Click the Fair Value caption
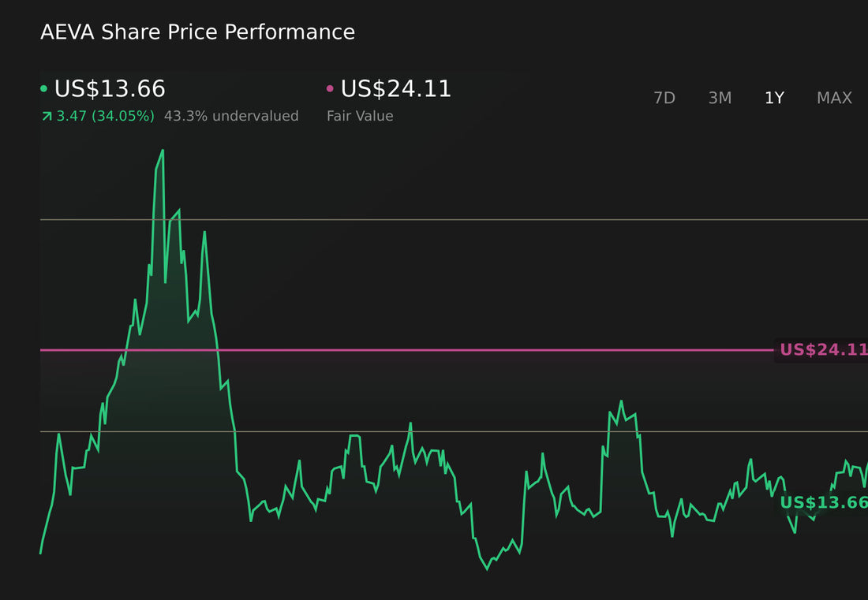The height and width of the screenshot is (600, 868). 360,116
